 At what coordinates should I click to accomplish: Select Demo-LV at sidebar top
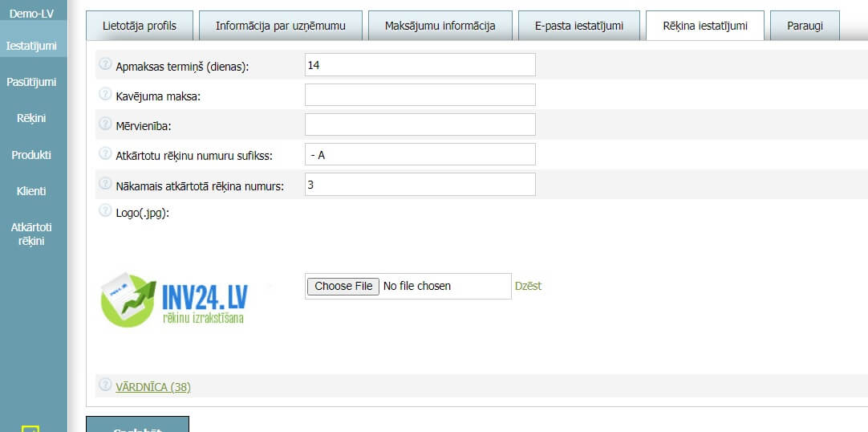[x=31, y=13]
